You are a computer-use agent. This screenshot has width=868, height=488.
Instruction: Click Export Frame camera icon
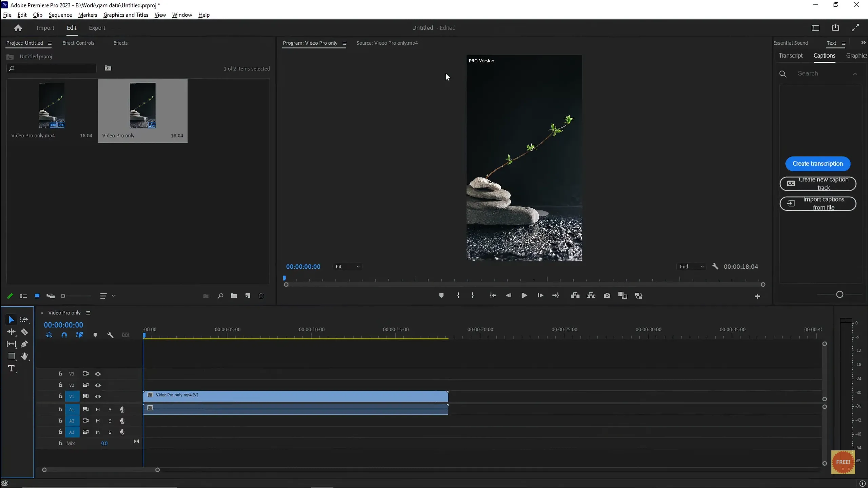(x=607, y=296)
